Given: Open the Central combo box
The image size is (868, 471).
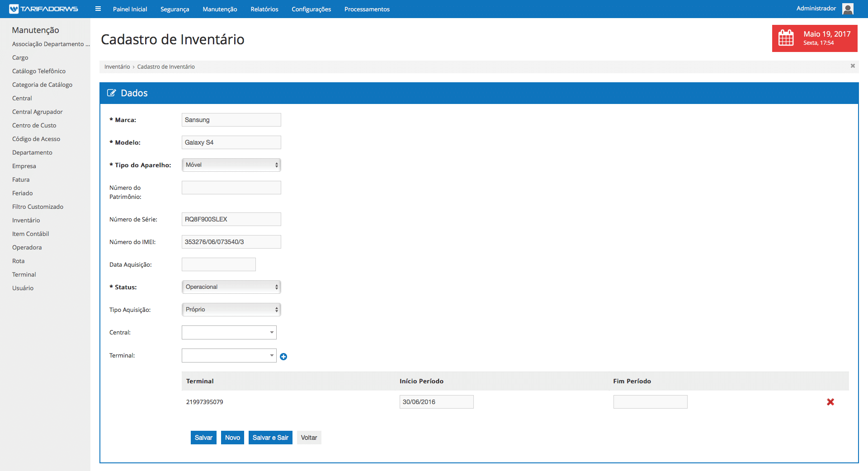Looking at the screenshot, I should pyautogui.click(x=229, y=332).
